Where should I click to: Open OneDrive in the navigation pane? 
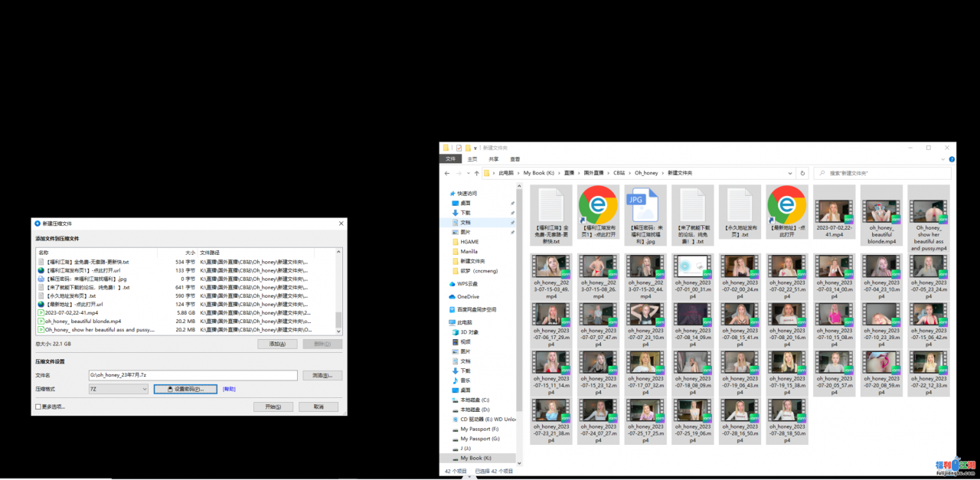(468, 296)
